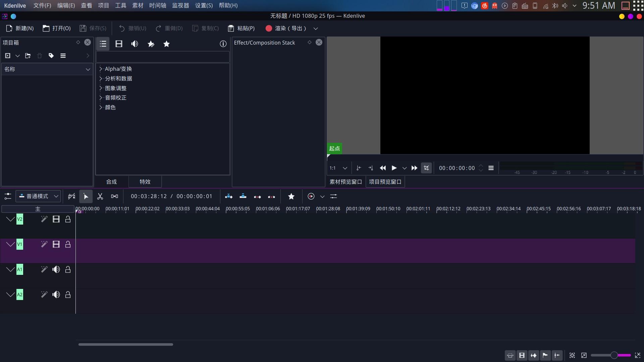Hide video track V2
The width and height of the screenshot is (644, 362).
click(56, 219)
